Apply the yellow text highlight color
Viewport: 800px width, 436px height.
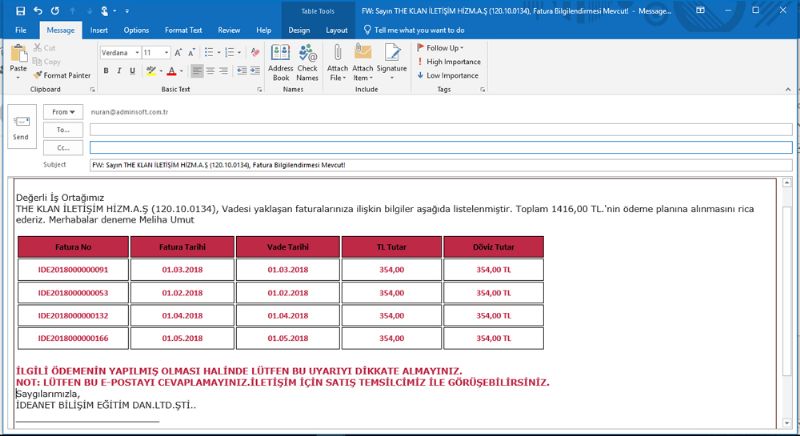click(151, 71)
